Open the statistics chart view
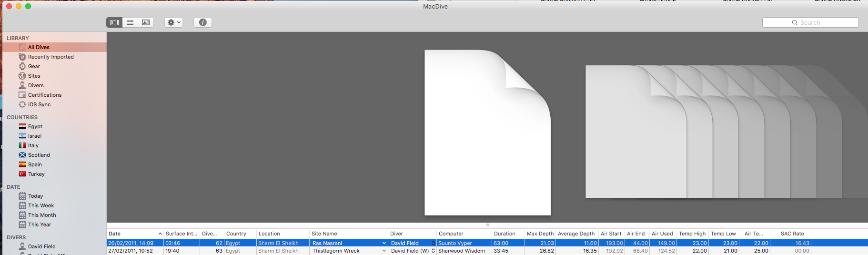Viewport: 868px width, 255px height. [x=146, y=22]
